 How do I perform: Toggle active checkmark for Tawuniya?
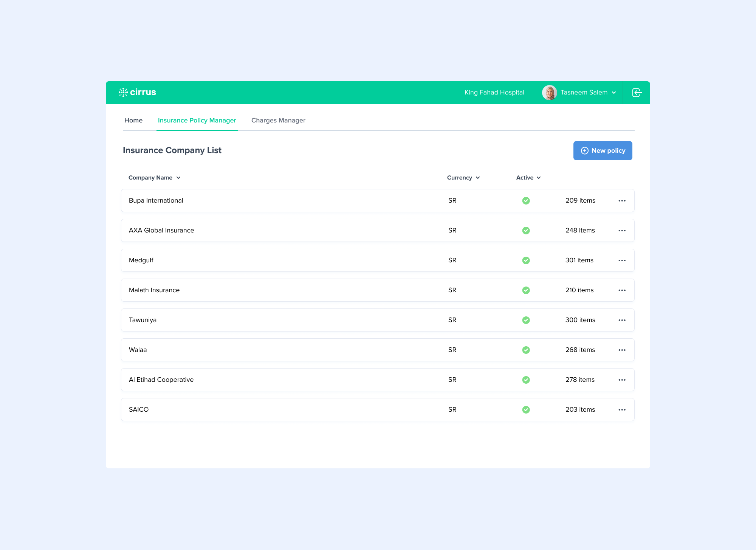point(526,320)
